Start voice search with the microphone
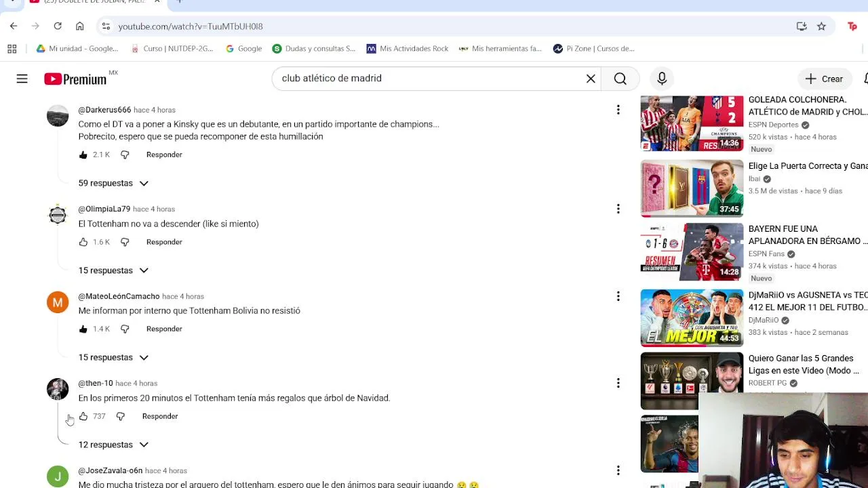Viewport: 868px width, 488px height. tap(662, 79)
